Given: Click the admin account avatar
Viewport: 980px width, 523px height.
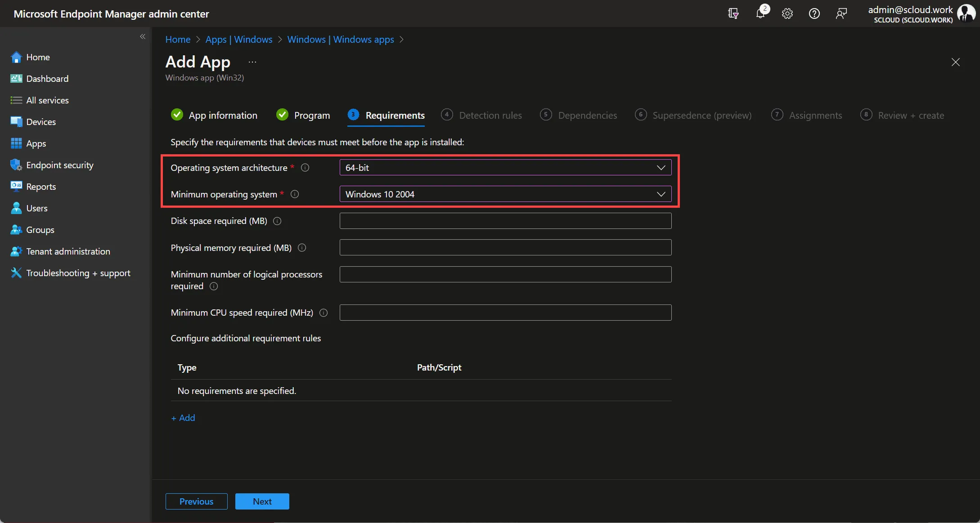Looking at the screenshot, I should tap(966, 13).
